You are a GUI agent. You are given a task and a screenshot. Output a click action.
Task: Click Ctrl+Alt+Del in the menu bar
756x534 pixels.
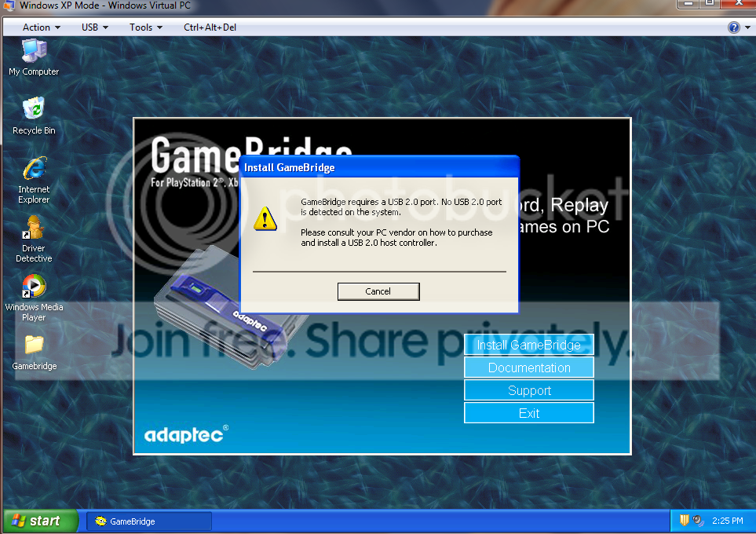210,27
